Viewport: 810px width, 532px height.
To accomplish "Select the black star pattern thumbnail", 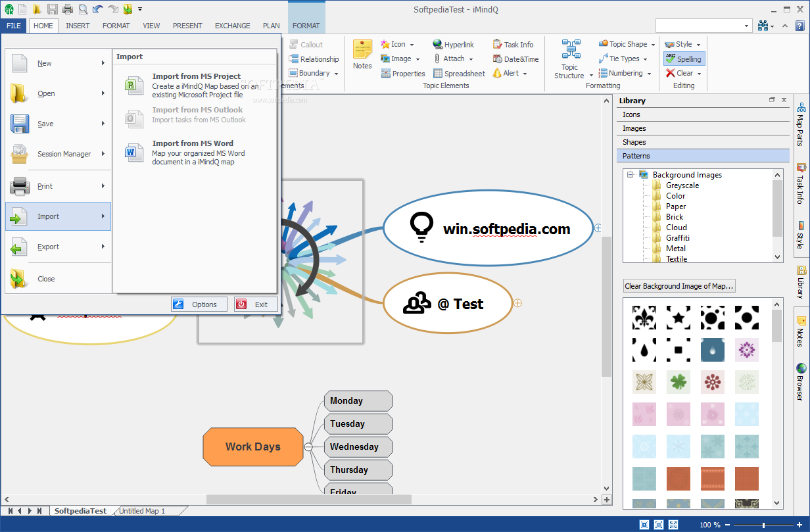I will coord(678,318).
